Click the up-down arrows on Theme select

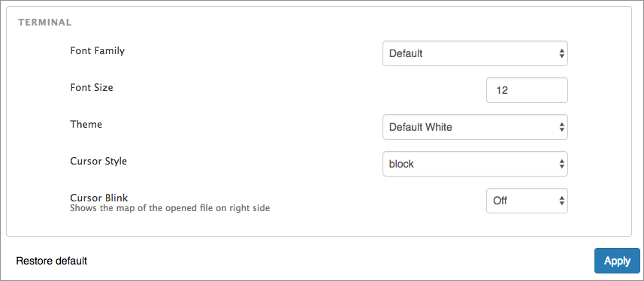tap(562, 128)
